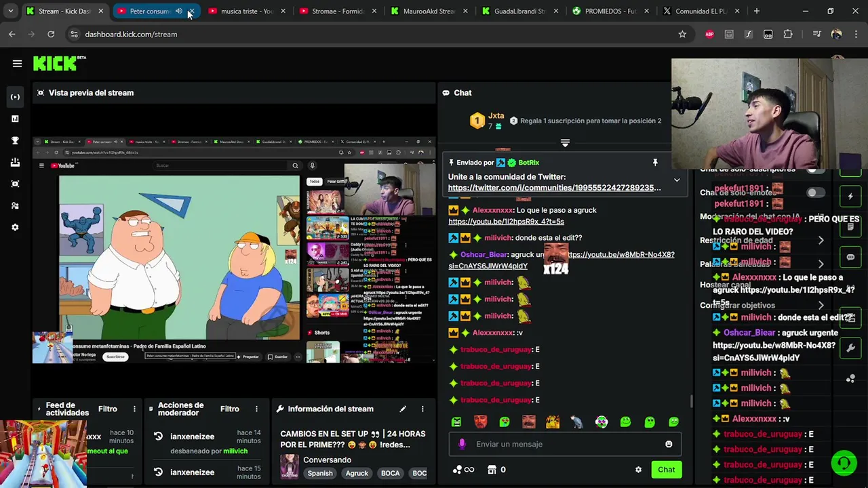Open more options for Información del stream
This screenshot has height=488, width=868.
(422, 409)
